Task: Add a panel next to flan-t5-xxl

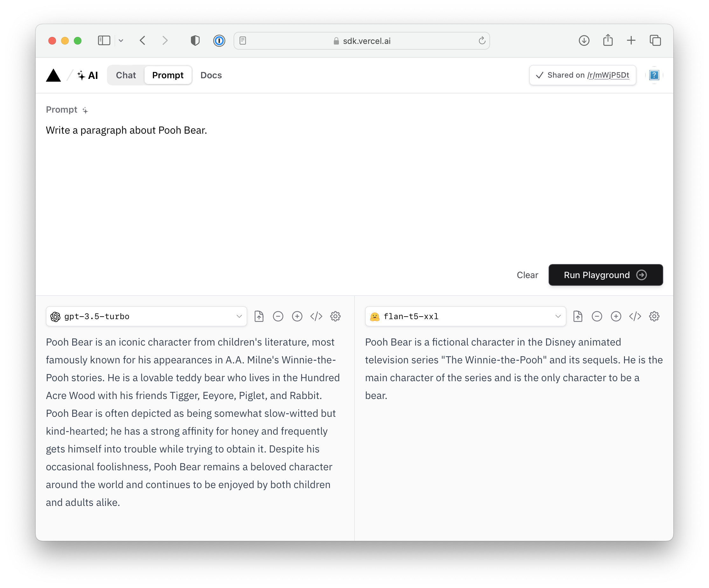Action: point(616,316)
